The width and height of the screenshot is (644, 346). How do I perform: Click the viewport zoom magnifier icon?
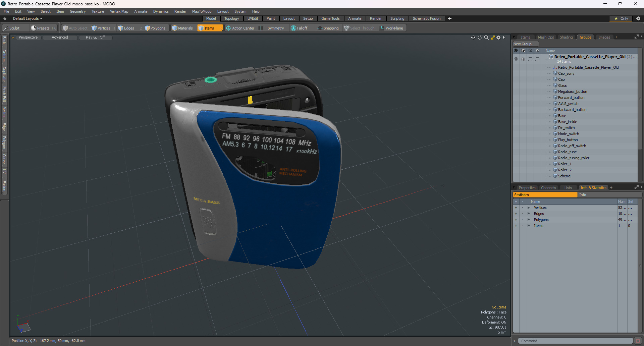click(x=486, y=38)
